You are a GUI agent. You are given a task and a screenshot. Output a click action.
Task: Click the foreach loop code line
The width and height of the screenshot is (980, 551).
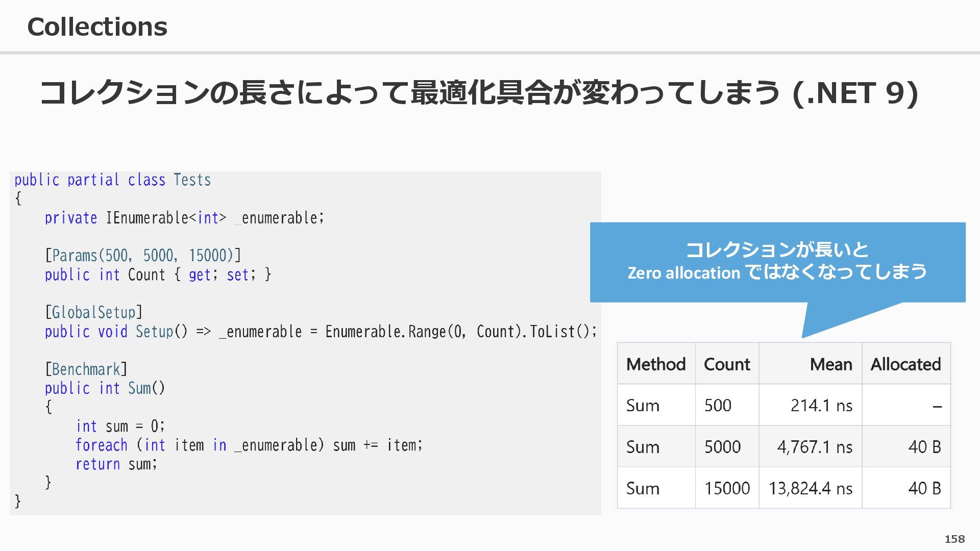(x=249, y=445)
